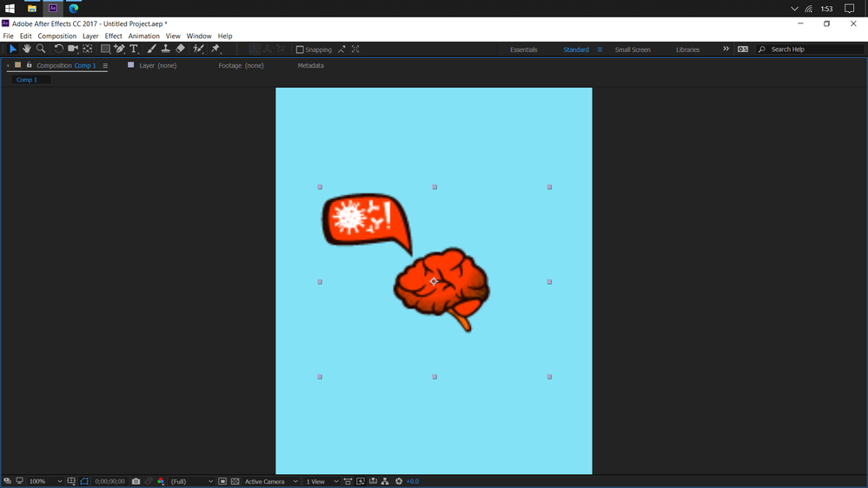Toggle mask and shape path visibility
Image resolution: width=868 pixels, height=488 pixels.
coord(84,481)
